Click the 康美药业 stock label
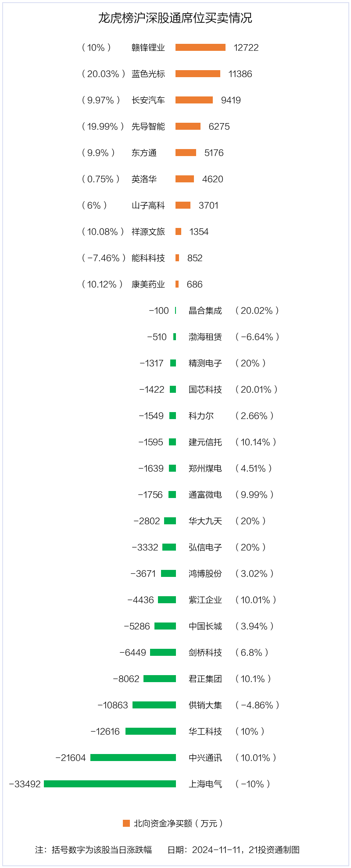Image resolution: width=351 pixels, height=868 pixels. coord(148,284)
